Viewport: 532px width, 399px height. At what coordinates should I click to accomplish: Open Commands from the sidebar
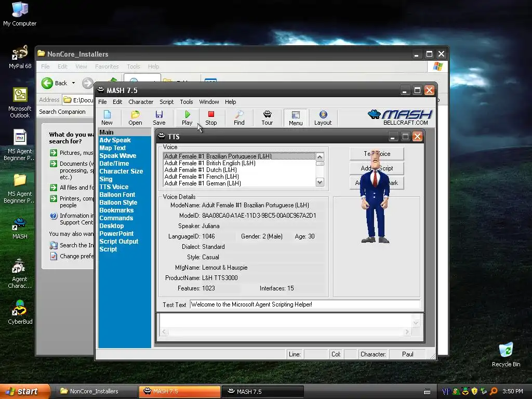(x=116, y=218)
